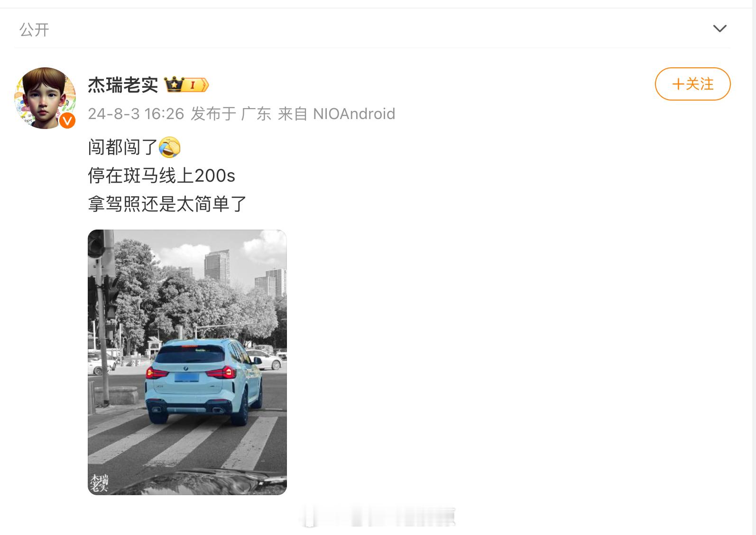Click the 杰瑞老实 watermark on the photo

(x=99, y=482)
